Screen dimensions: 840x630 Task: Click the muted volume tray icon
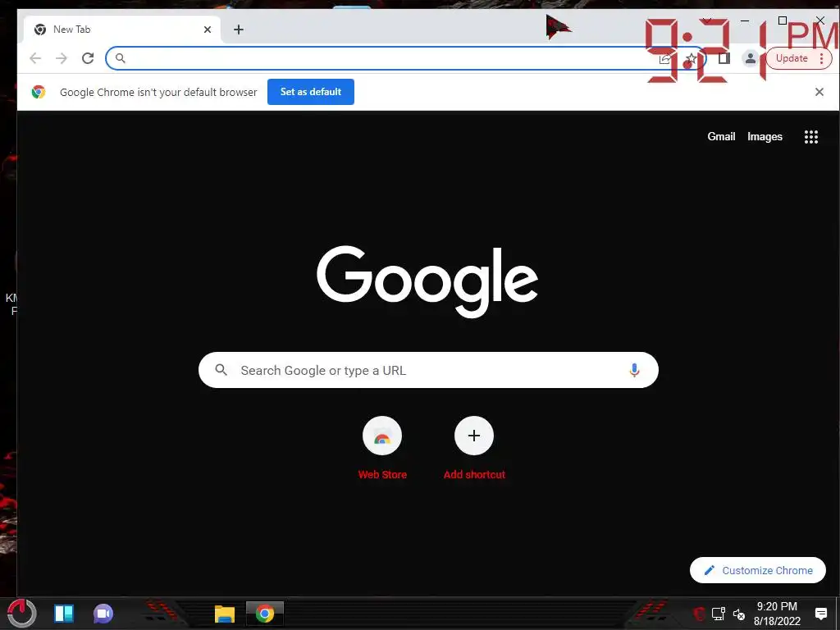(x=739, y=614)
